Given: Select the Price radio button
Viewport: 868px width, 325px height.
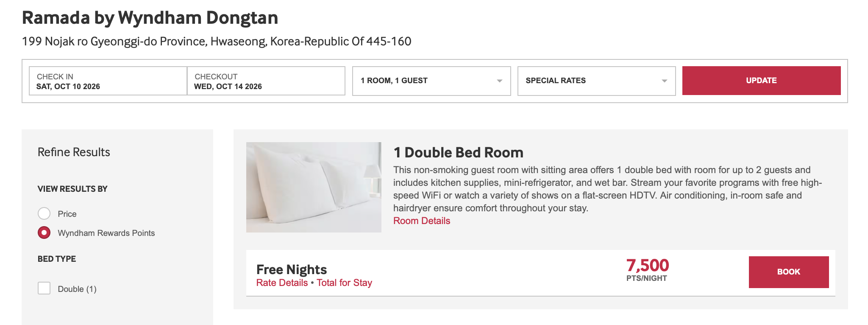Looking at the screenshot, I should point(44,213).
